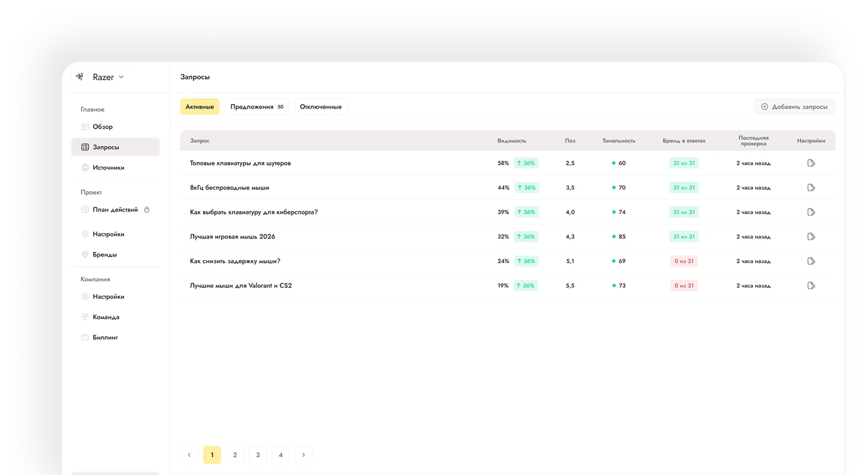Click the lock icon beside План действий
868x475 pixels.
[x=147, y=210]
